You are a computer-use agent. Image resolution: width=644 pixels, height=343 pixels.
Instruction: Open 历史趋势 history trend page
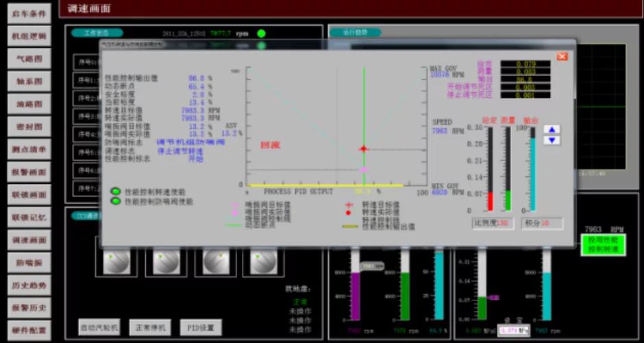tap(29, 285)
